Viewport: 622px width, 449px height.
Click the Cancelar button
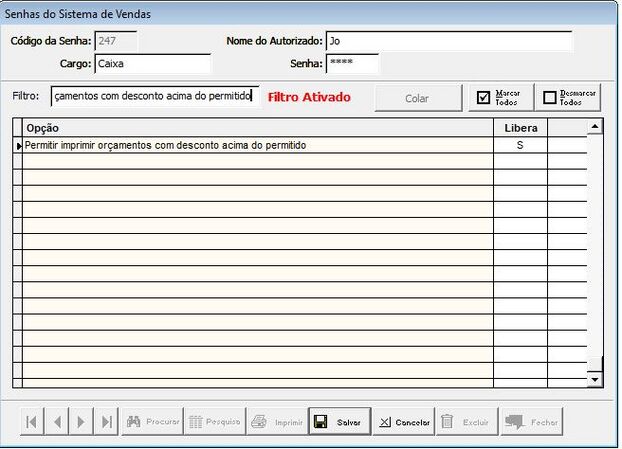point(404,422)
